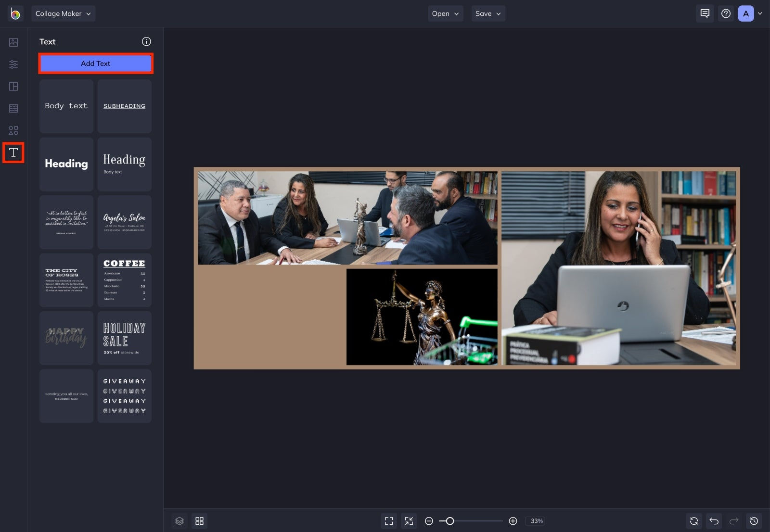770x532 pixels.
Task: Click the zoom out minus icon
Action: coord(429,521)
